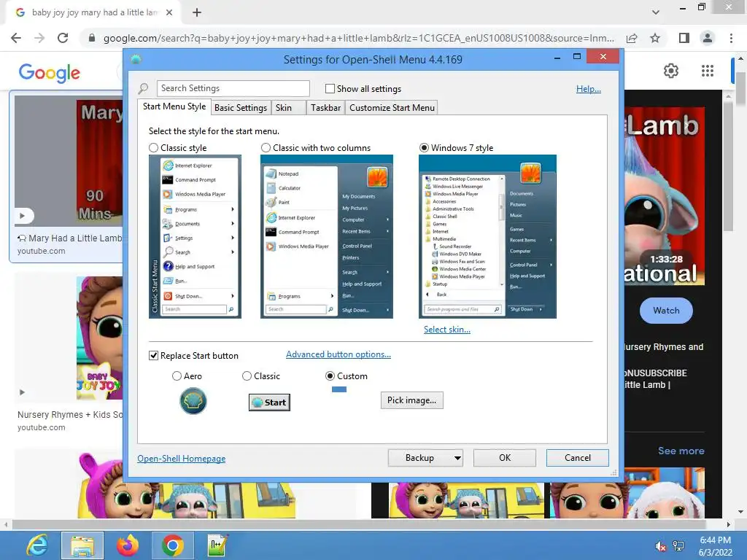Open a new Chrome tab
The image size is (747, 560).
[197, 12]
